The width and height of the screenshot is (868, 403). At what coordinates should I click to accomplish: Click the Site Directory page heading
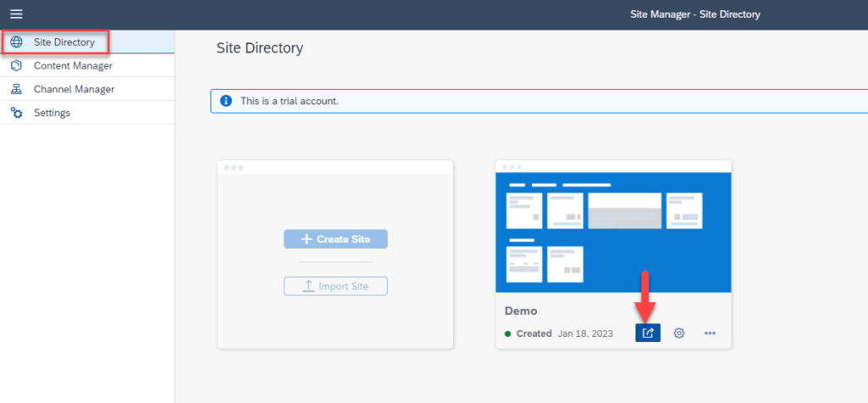[260, 48]
